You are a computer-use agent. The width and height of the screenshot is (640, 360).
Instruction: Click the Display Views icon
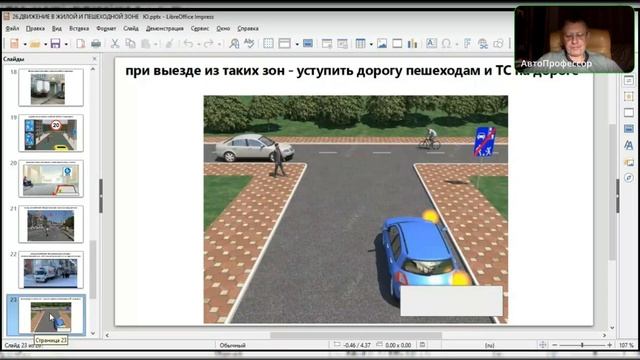pos(284,43)
